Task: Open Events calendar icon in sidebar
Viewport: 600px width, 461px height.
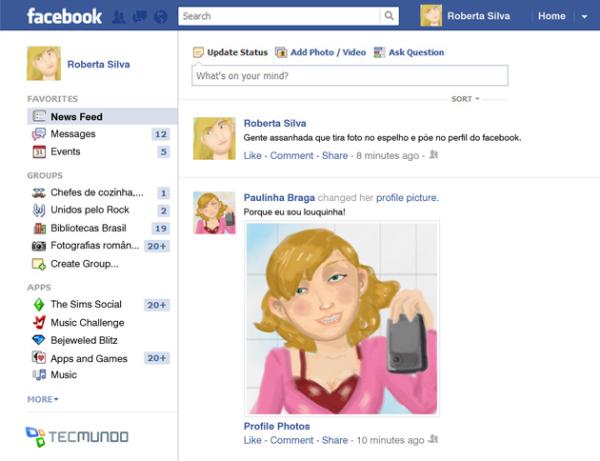Action: pyautogui.click(x=39, y=152)
